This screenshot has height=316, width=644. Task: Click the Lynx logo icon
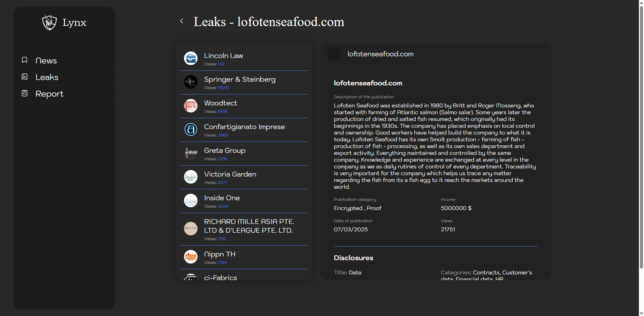point(49,22)
